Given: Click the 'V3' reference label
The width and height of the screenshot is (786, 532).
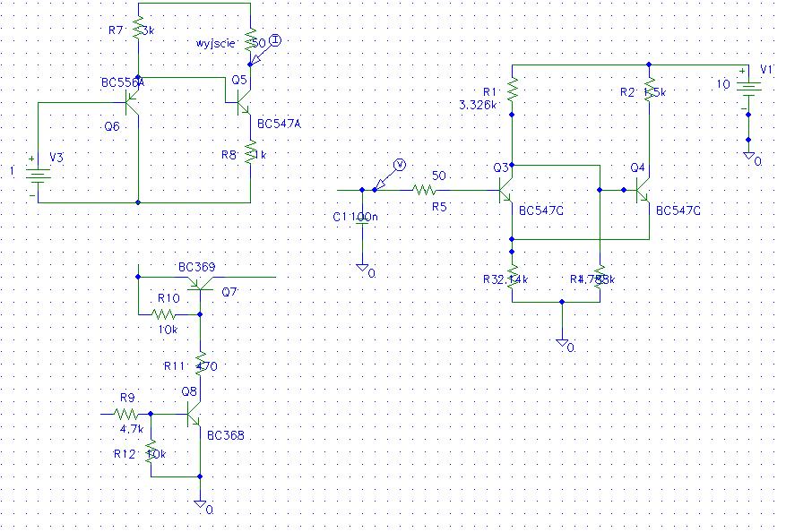Looking at the screenshot, I should click(x=56, y=158).
